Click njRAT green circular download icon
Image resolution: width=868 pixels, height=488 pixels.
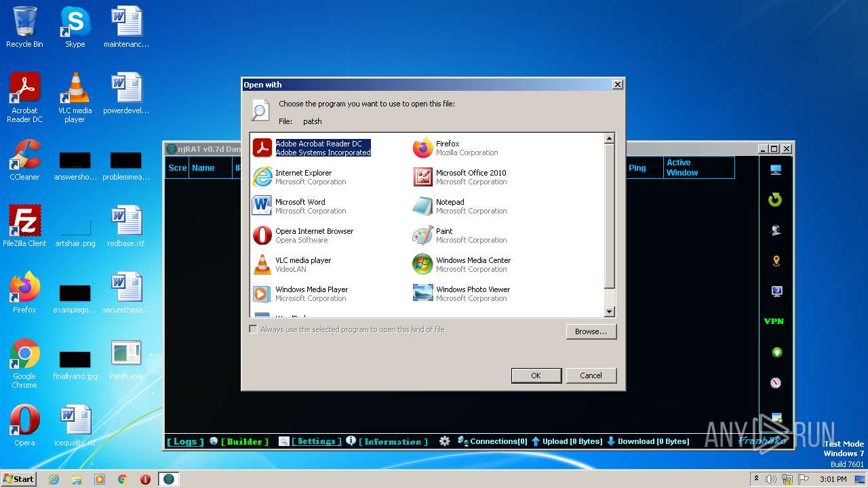coord(777,352)
